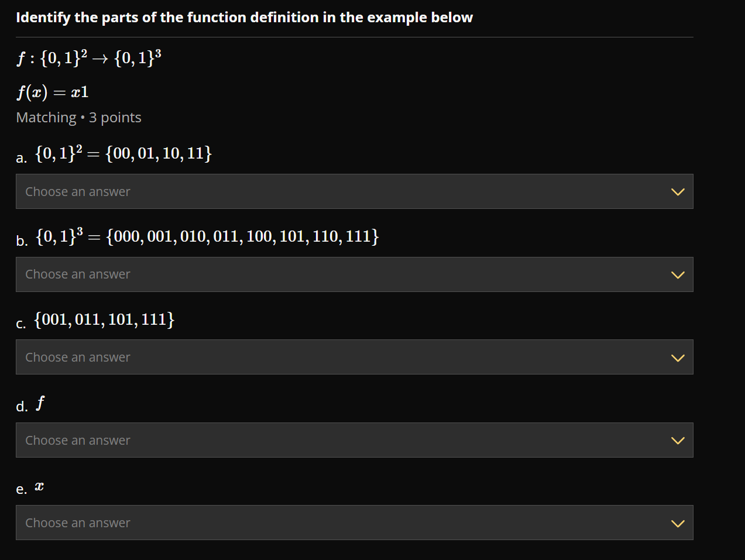Open the answer dropdown for item c
Image resolution: width=745 pixels, height=560 pixels.
click(x=354, y=357)
